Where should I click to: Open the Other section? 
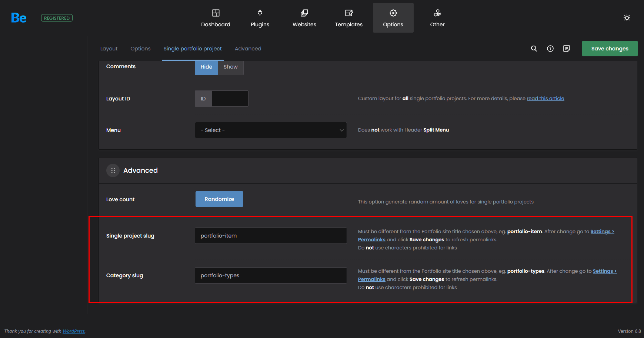437,18
